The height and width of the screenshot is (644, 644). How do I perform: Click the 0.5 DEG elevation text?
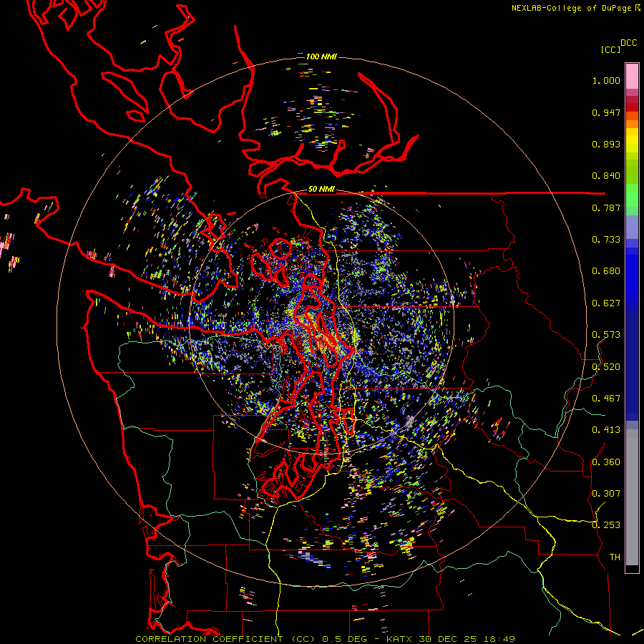(x=346, y=639)
